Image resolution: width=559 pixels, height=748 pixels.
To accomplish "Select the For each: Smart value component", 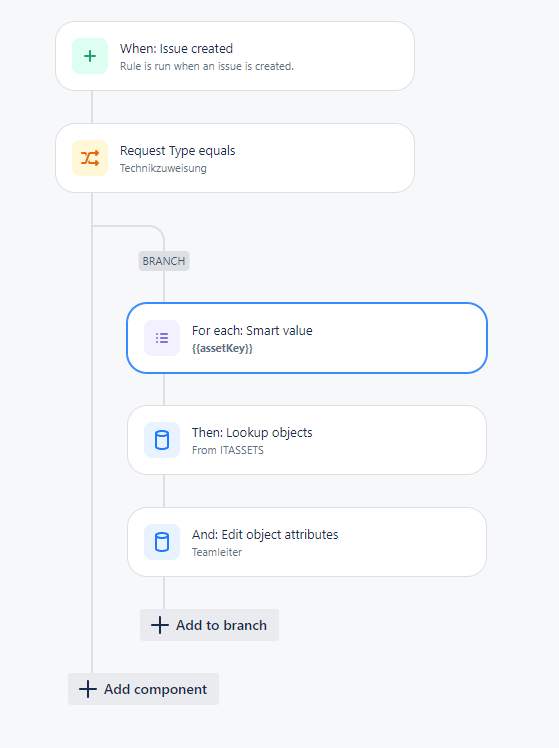I will tap(307, 338).
